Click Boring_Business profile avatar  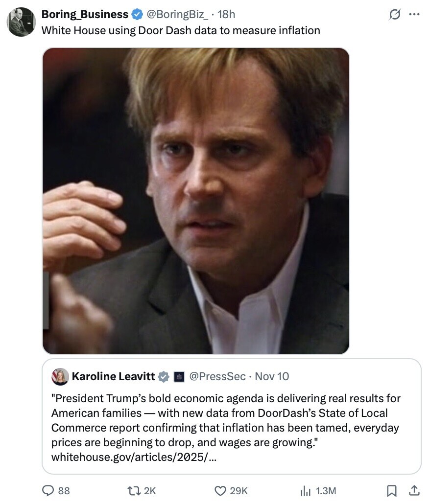pos(21,22)
